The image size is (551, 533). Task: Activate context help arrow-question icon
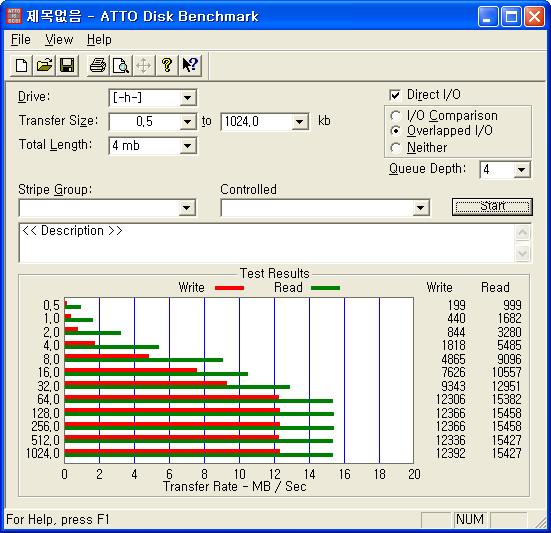190,65
